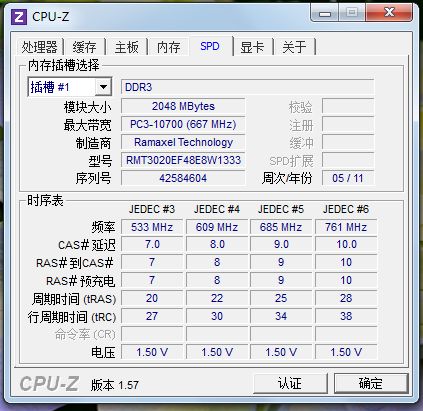Screen dimensions: 423x411
Task: Click the JEDEC #6 voltage 1.50 V
Action: click(346, 352)
